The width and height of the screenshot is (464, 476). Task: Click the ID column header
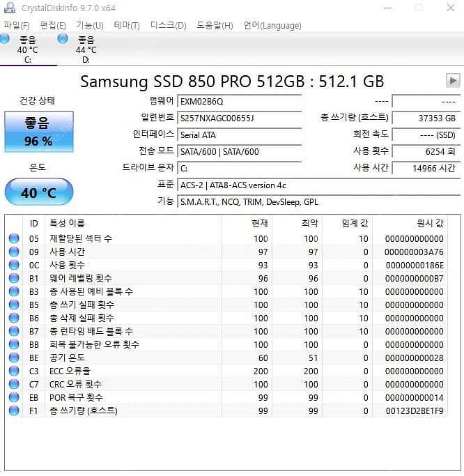click(34, 224)
